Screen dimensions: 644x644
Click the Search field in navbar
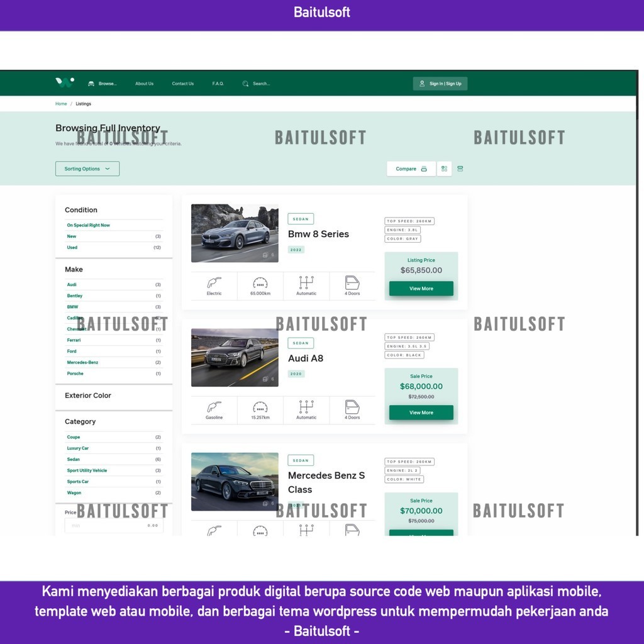pos(257,84)
